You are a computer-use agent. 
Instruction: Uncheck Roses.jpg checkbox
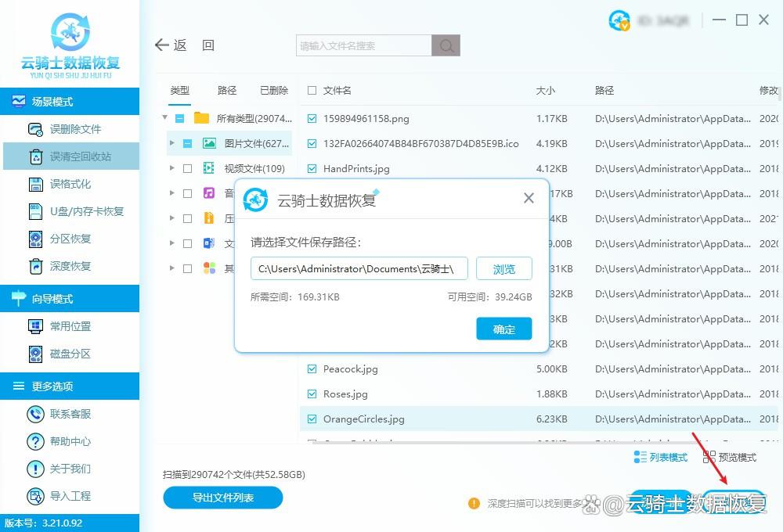tap(312, 394)
